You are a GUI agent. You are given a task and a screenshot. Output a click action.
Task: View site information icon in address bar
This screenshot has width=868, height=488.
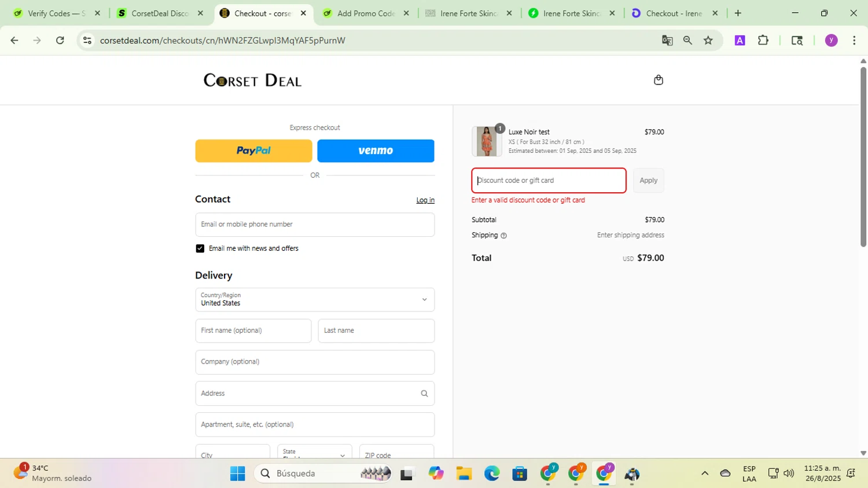coord(87,41)
